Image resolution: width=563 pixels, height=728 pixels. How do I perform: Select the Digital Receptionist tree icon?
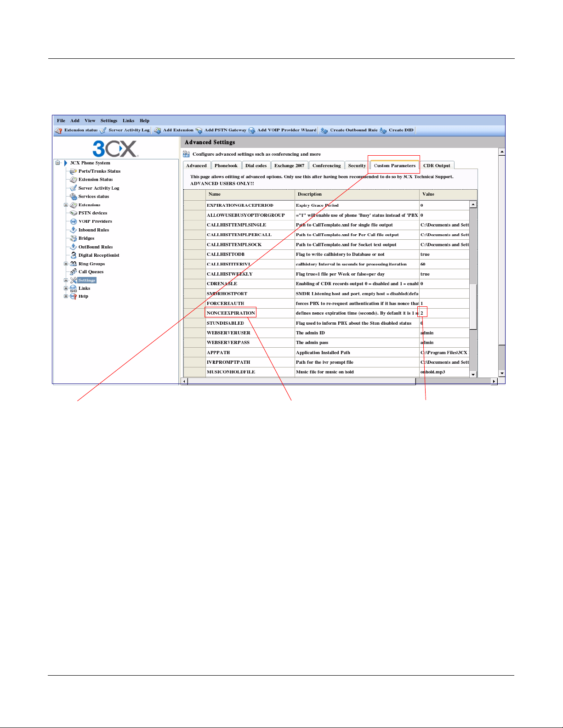73,255
